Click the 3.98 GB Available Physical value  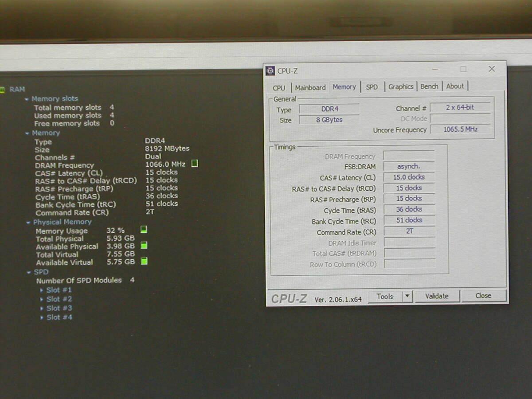click(x=121, y=246)
